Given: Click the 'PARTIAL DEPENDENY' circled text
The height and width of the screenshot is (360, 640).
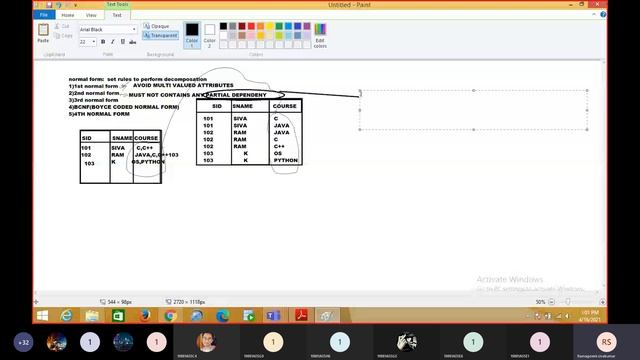Looking at the screenshot, I should tap(236, 95).
